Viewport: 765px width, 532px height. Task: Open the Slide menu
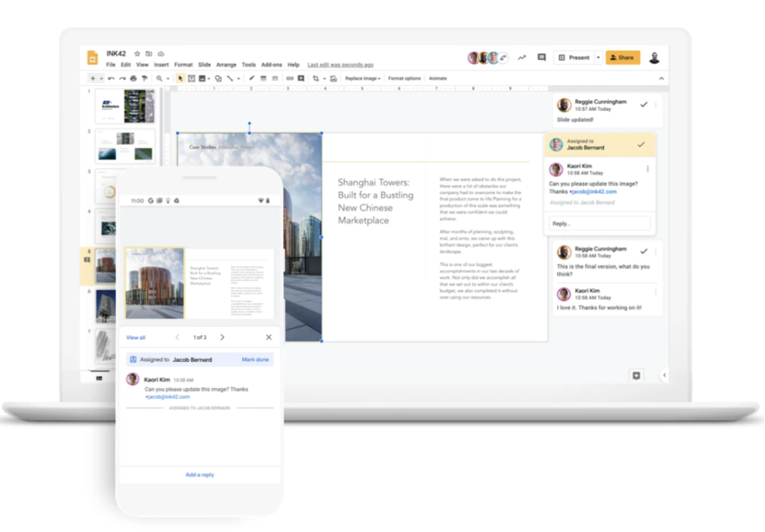[204, 65]
